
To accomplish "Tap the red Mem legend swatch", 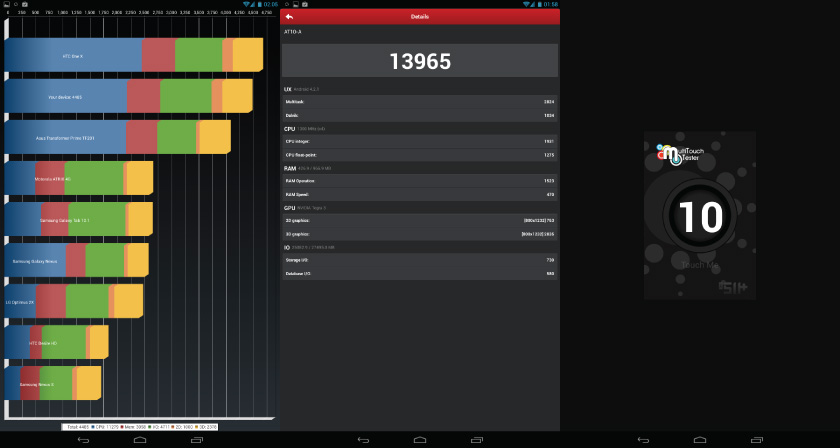I will click(x=122, y=427).
